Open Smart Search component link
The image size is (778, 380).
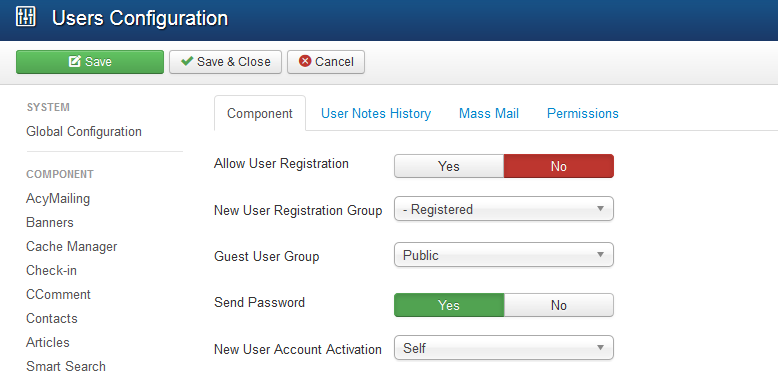pos(66,367)
